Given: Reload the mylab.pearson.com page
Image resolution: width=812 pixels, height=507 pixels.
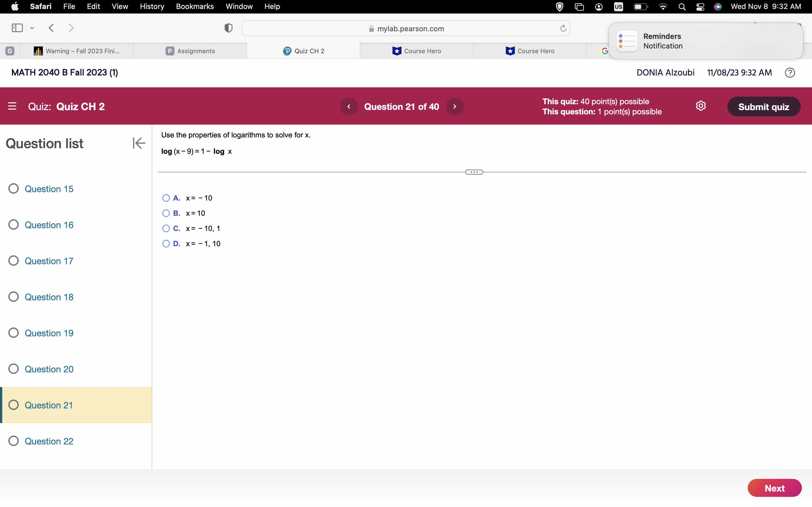Looking at the screenshot, I should click(x=563, y=28).
